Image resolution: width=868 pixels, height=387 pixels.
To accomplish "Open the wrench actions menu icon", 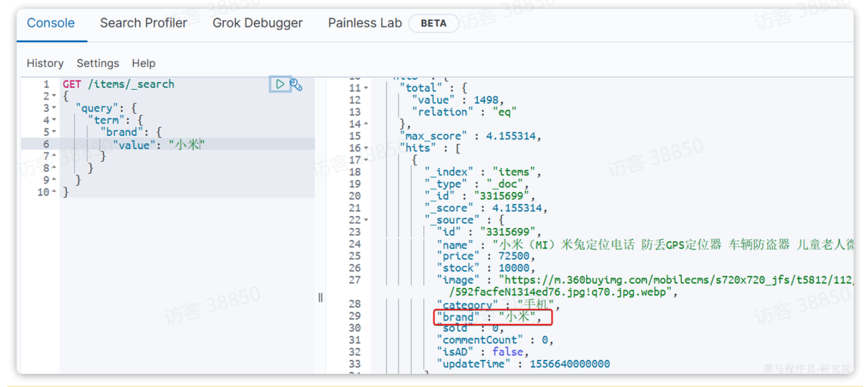I will (296, 84).
